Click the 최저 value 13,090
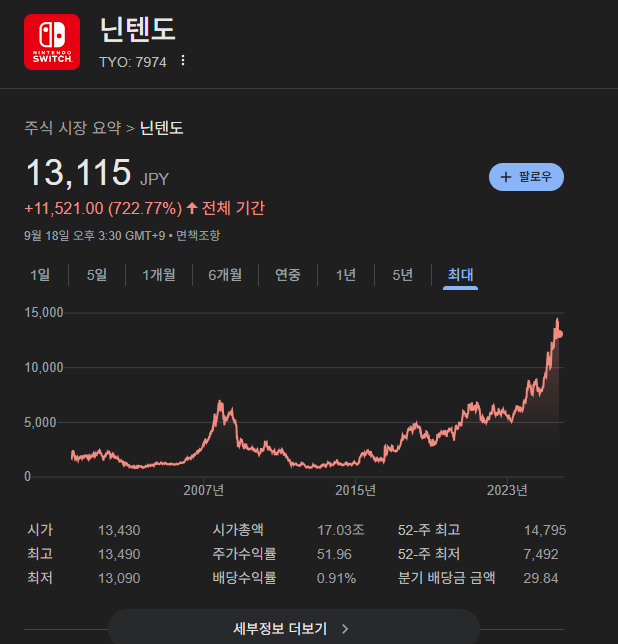618x644 pixels. tap(119, 578)
